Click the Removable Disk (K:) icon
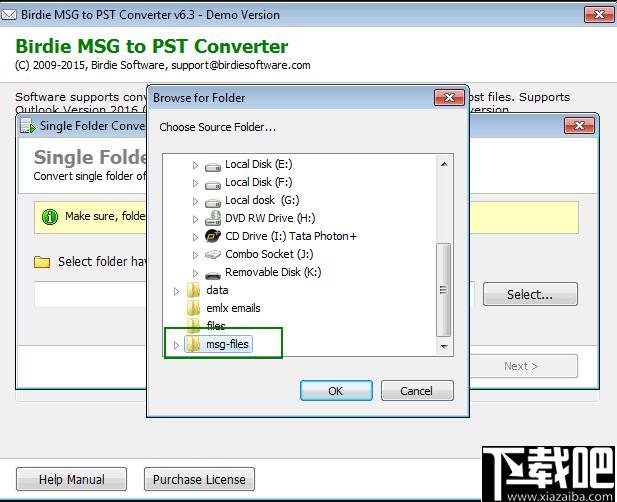617x502 pixels. (213, 275)
